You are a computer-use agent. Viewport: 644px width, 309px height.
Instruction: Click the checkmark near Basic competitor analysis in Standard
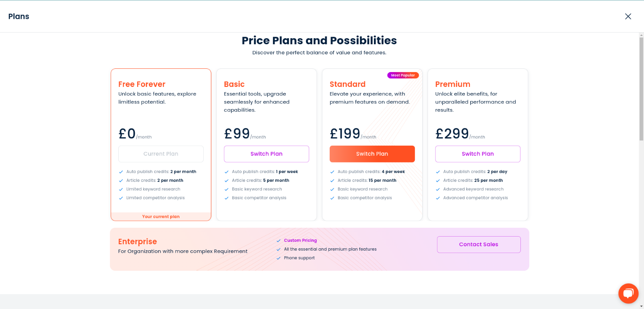332,198
